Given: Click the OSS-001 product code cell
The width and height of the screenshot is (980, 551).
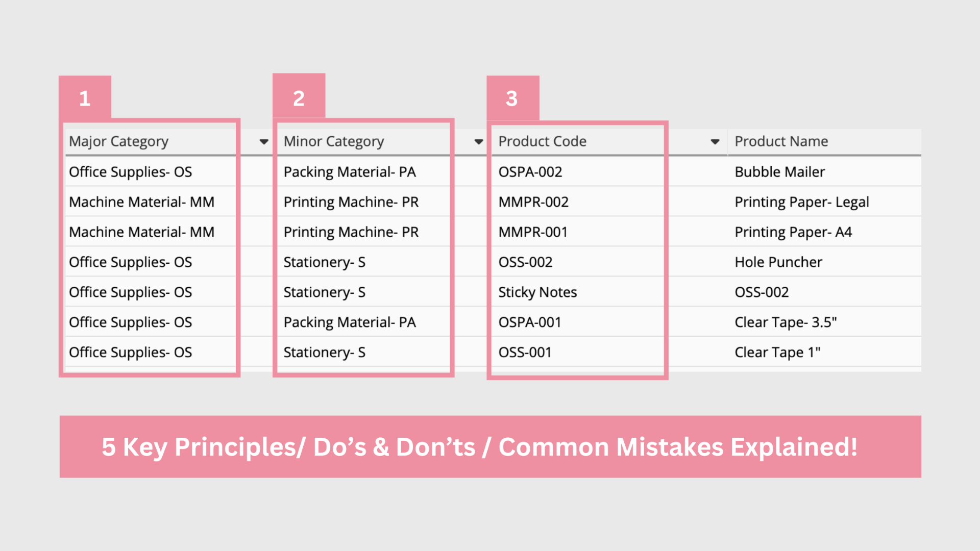Looking at the screenshot, I should pos(525,353).
